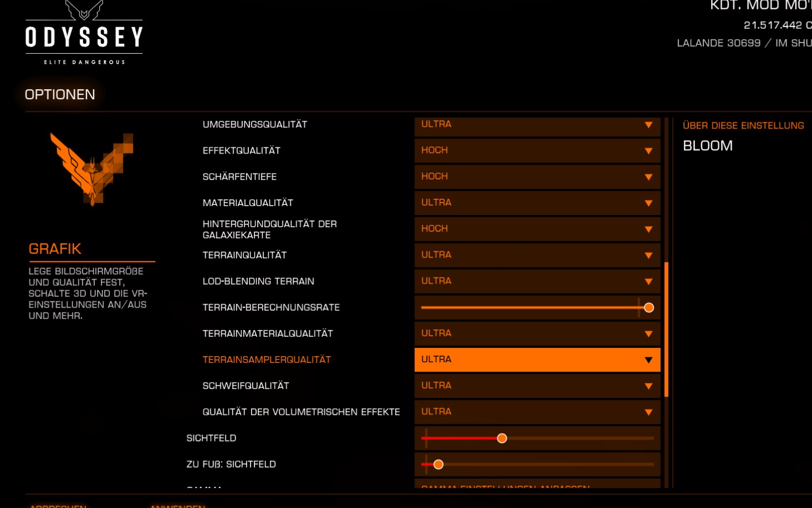Click the Sichtfeld slider handle
This screenshot has height=508, width=812.
click(x=501, y=438)
